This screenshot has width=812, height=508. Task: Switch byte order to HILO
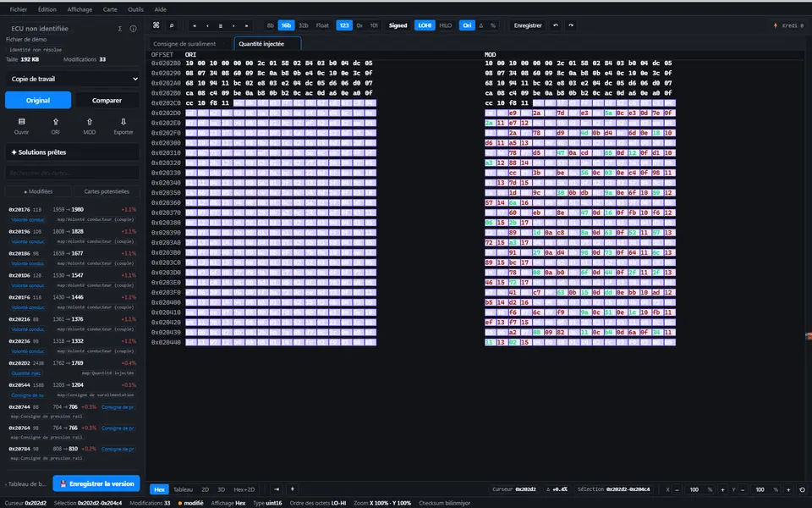pos(446,25)
